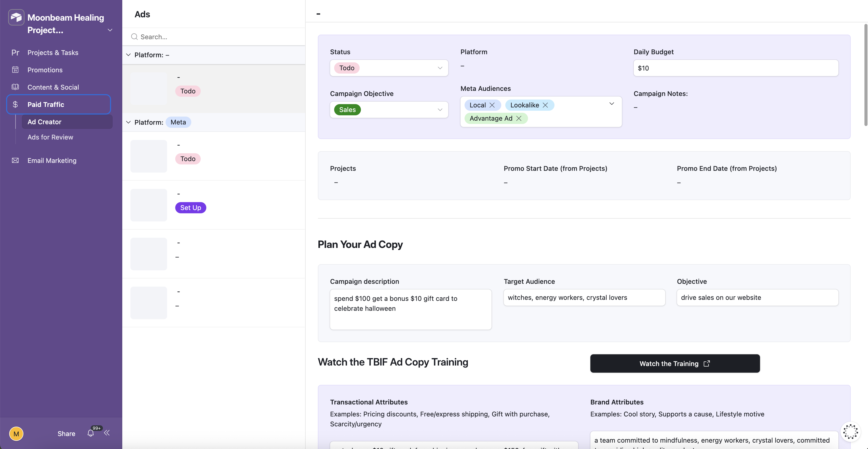Click the page vertical scrollbar
This screenshot has width=868, height=449.
point(865,75)
